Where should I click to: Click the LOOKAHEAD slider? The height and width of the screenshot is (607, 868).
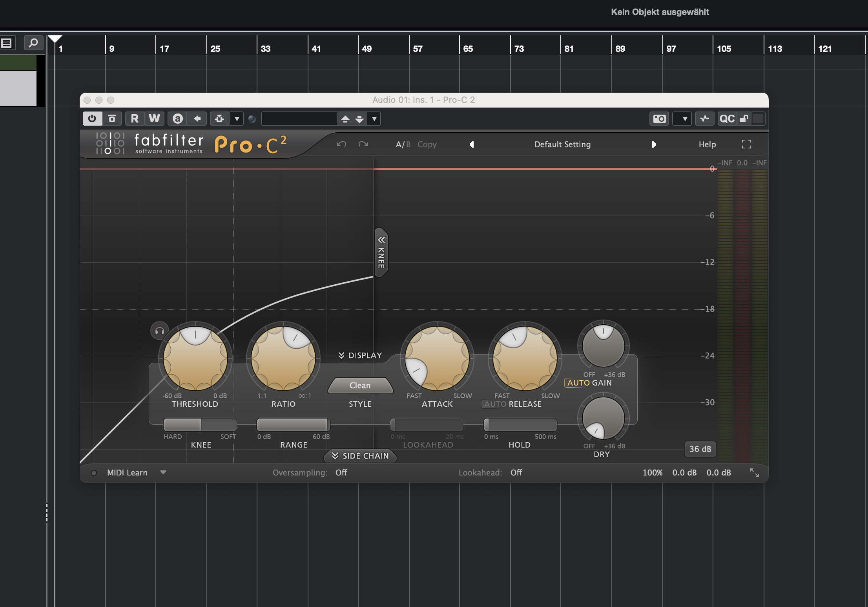coord(427,425)
